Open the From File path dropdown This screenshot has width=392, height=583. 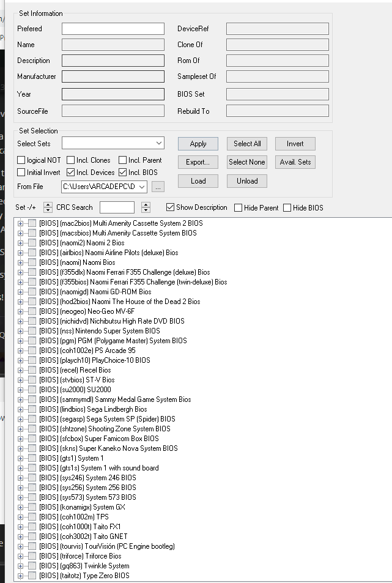click(142, 187)
